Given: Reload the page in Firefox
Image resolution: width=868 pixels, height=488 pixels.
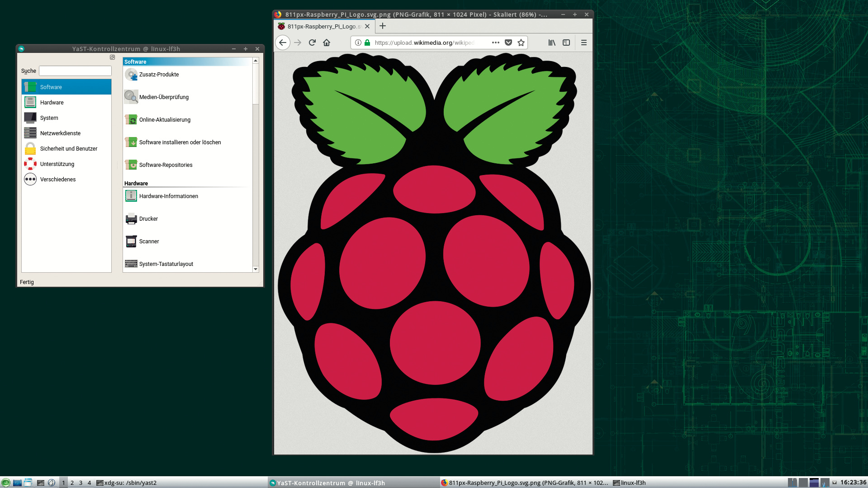Looking at the screenshot, I should click(312, 43).
